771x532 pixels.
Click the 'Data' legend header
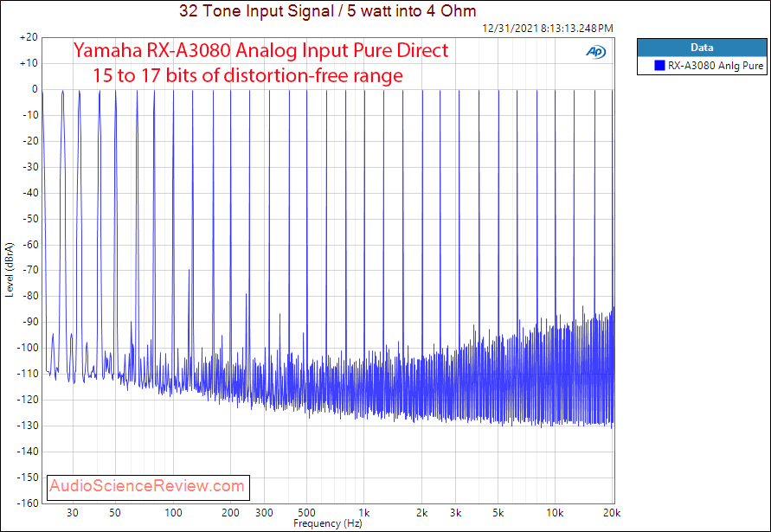[x=702, y=48]
